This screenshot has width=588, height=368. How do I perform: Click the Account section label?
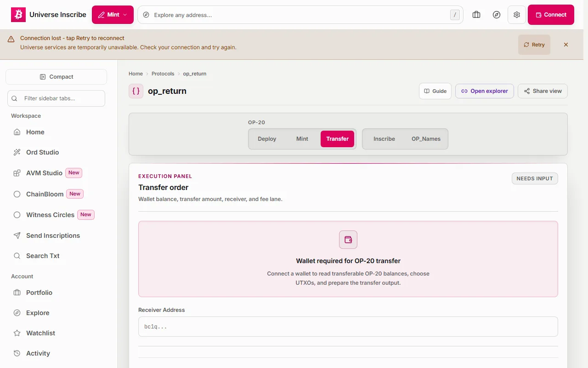click(x=22, y=276)
